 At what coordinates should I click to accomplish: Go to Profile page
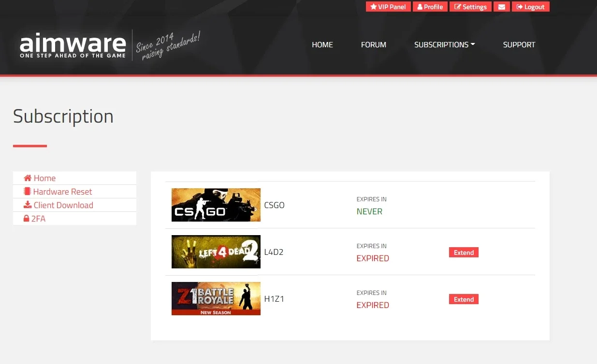430,7
